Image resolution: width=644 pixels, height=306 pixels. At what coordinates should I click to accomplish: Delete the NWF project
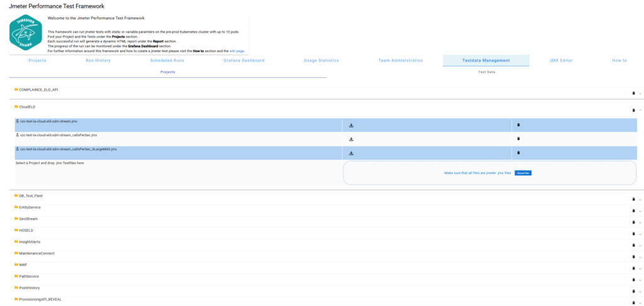633,268
